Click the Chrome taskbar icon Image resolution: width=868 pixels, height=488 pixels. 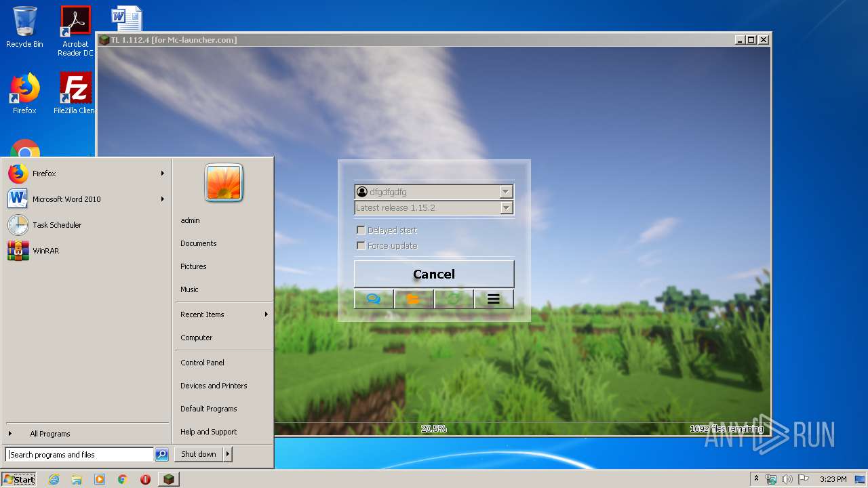point(122,479)
